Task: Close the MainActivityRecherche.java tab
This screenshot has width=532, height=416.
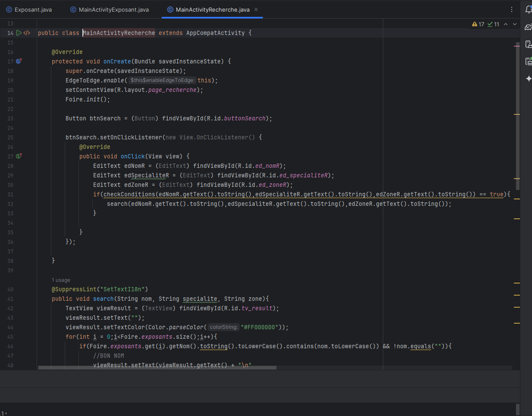Action: [x=256, y=9]
